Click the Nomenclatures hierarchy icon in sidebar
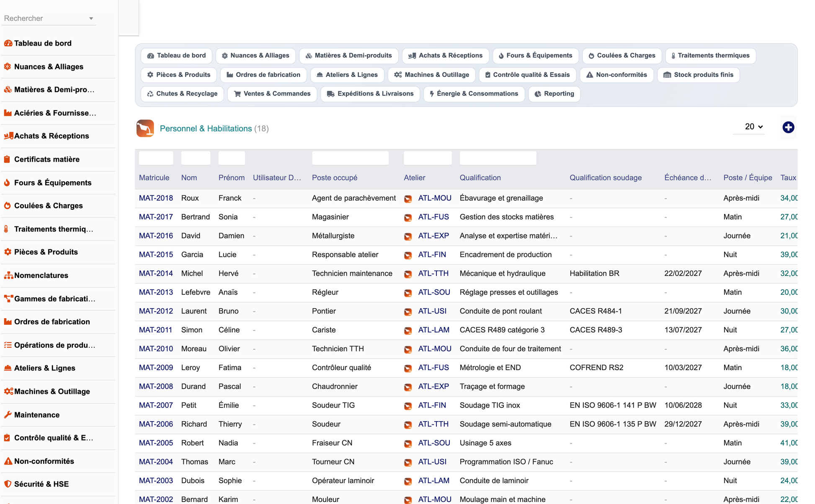 8,275
